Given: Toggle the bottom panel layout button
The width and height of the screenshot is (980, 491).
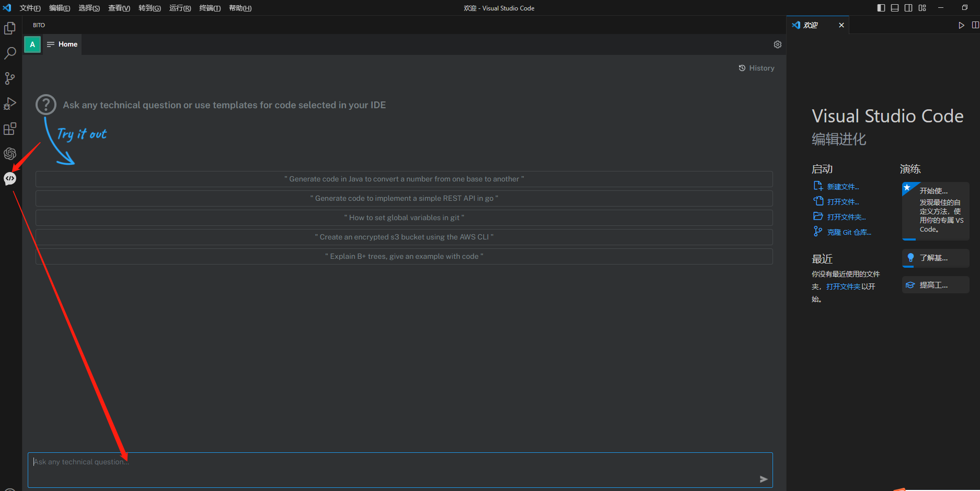Looking at the screenshot, I should 895,8.
